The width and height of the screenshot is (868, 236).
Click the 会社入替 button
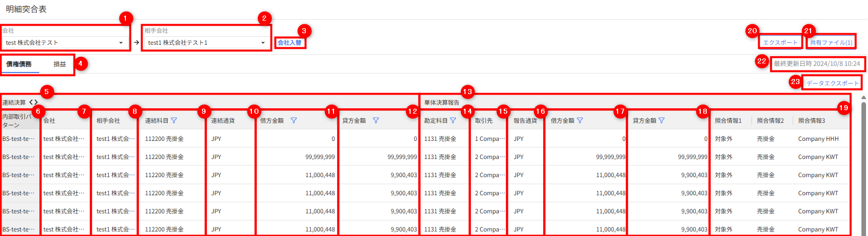(x=290, y=43)
